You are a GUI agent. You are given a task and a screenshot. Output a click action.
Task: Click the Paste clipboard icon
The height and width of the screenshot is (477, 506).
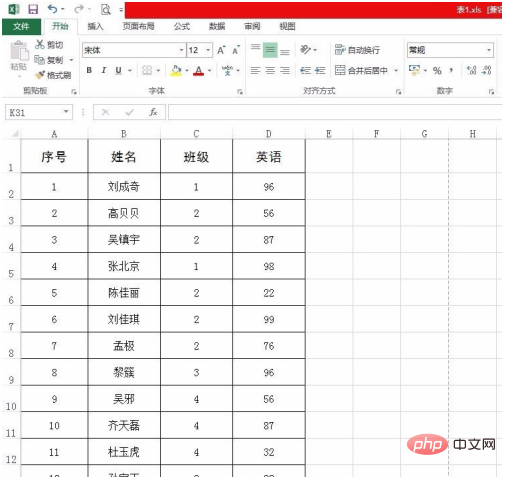click(19, 51)
